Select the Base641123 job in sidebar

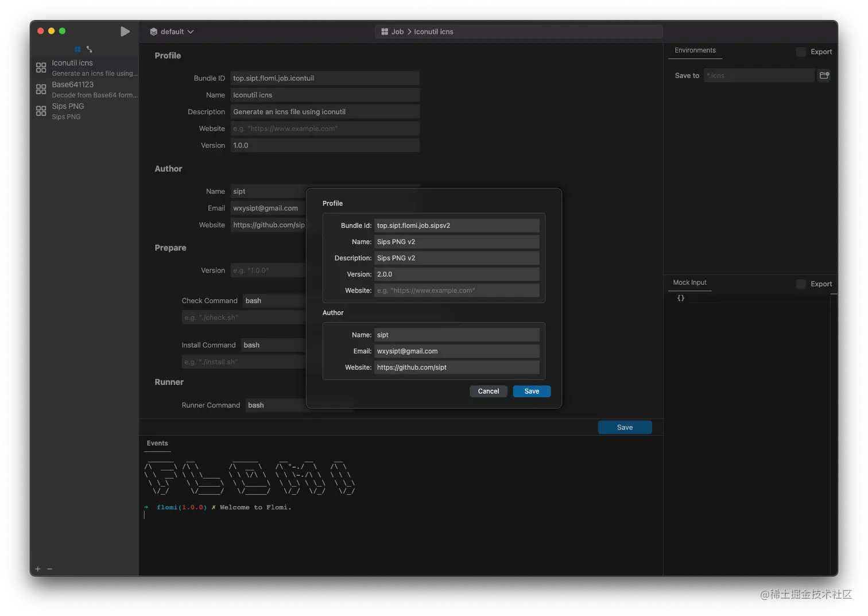[85, 89]
